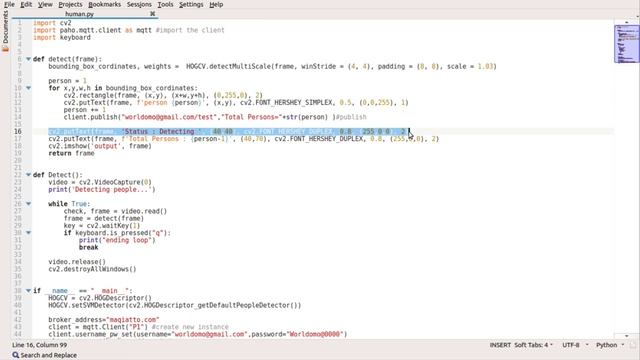The width and height of the screenshot is (640, 360).
Task: Click the 'return frame' line
Action: (71, 153)
